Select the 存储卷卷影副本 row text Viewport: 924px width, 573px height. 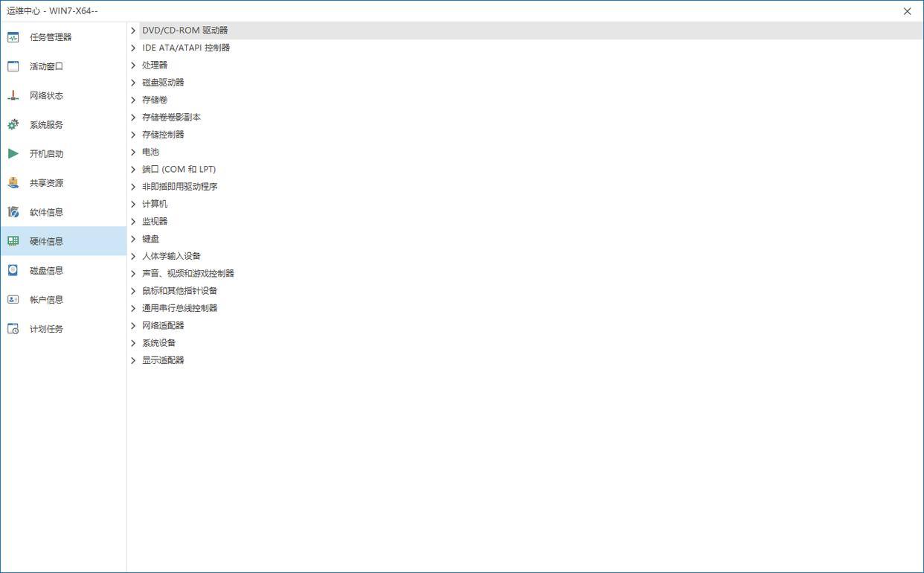coord(171,117)
